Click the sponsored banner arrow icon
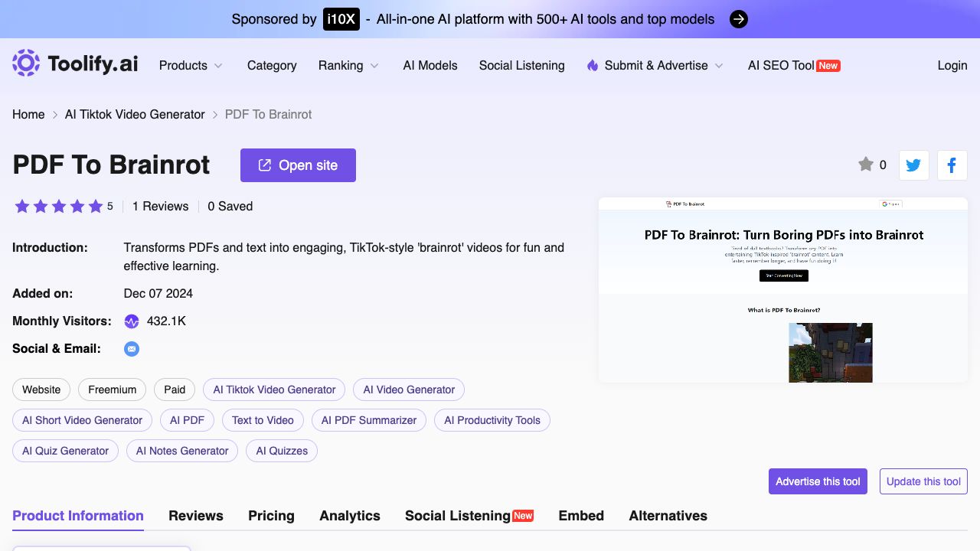Screen dimensions: 980x551 click(x=738, y=19)
